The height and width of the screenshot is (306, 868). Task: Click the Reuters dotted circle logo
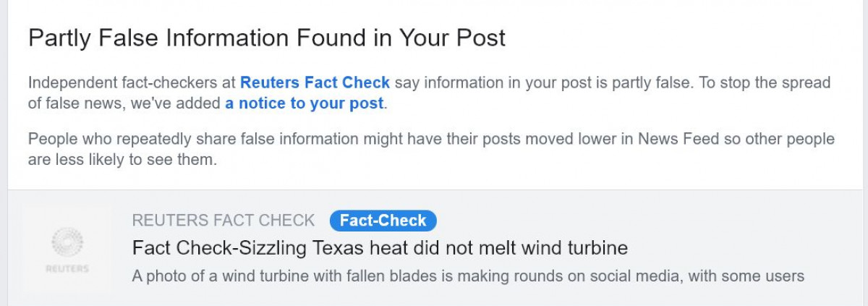[67, 241]
